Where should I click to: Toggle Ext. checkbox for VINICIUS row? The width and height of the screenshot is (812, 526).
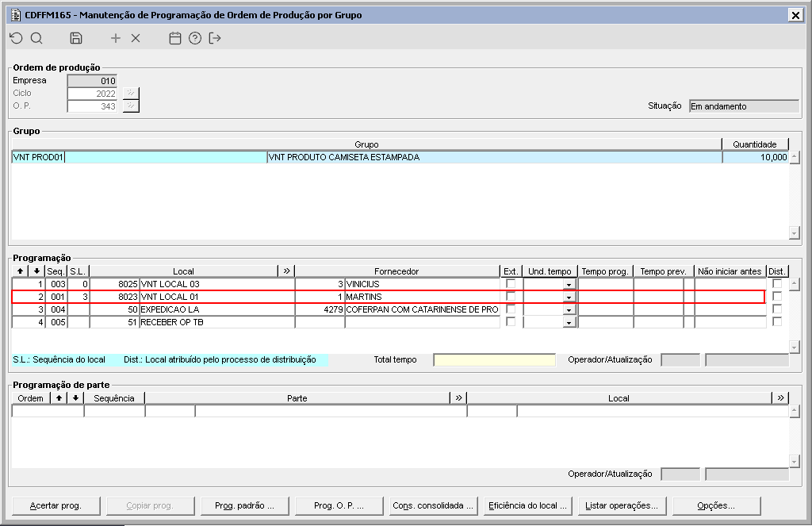pyautogui.click(x=511, y=283)
